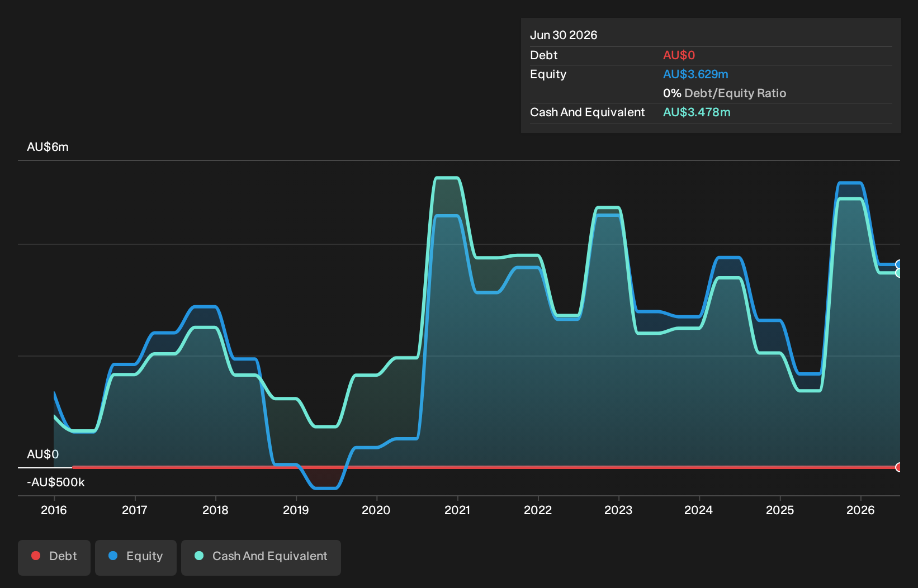
Task: Select the blue Equity endpoint marker
Action: point(898,264)
